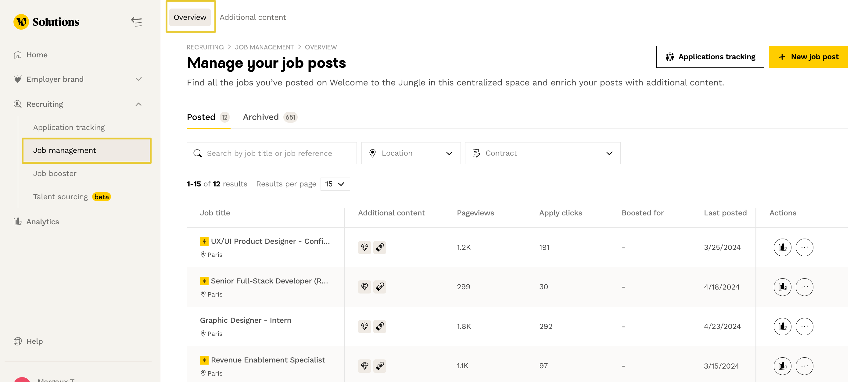
Task: Open stats icon for UX/UI Product Designer row
Action: [x=782, y=247]
